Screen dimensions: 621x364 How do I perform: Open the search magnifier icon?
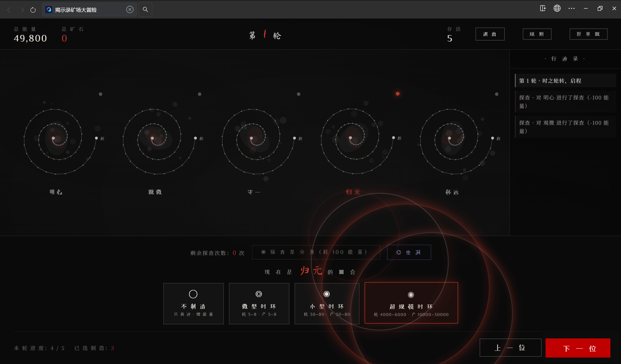coord(145,10)
